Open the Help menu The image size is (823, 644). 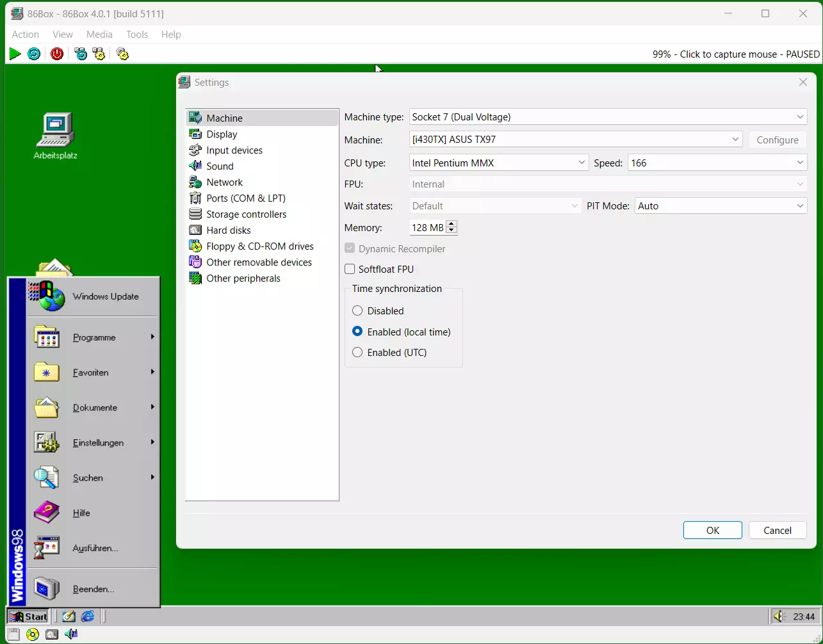171,35
